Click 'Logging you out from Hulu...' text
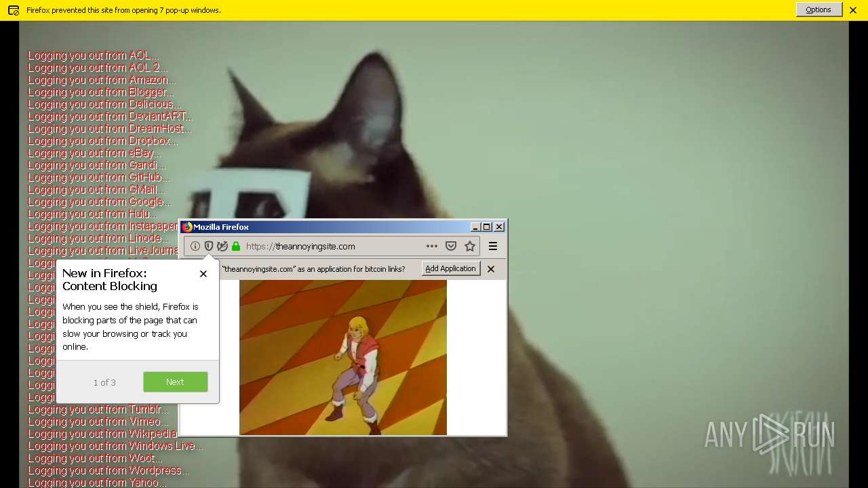The width and height of the screenshot is (868, 488). click(x=92, y=214)
